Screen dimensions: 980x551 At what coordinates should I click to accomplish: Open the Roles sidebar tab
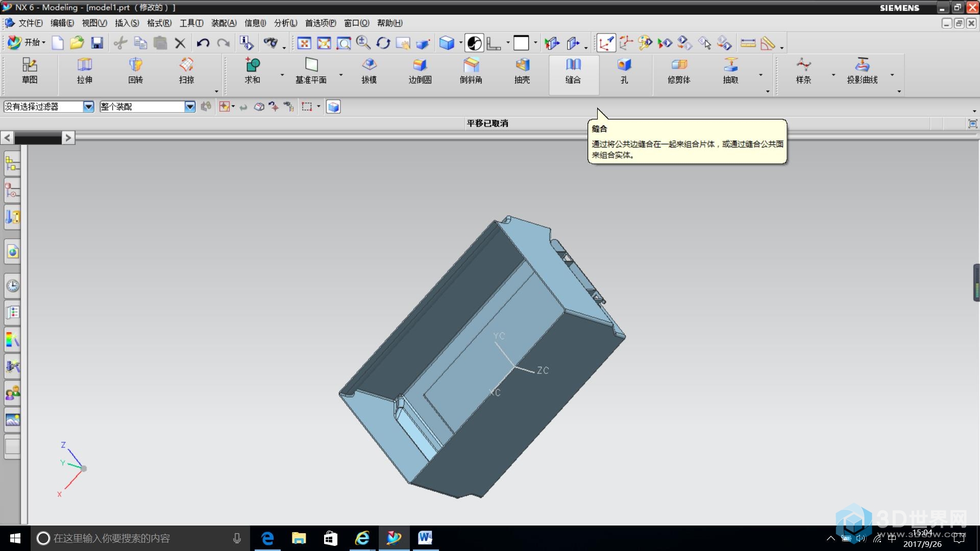[x=12, y=393]
